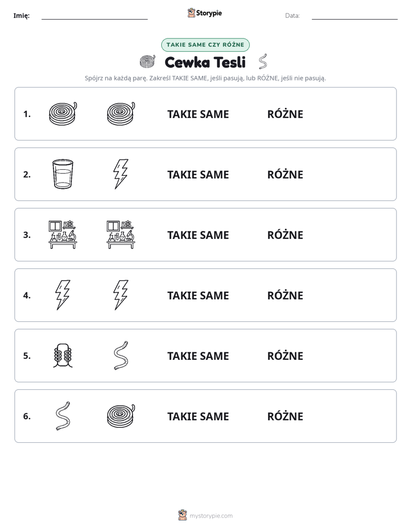Click the second laboratory table icon in row 3

[121, 234]
